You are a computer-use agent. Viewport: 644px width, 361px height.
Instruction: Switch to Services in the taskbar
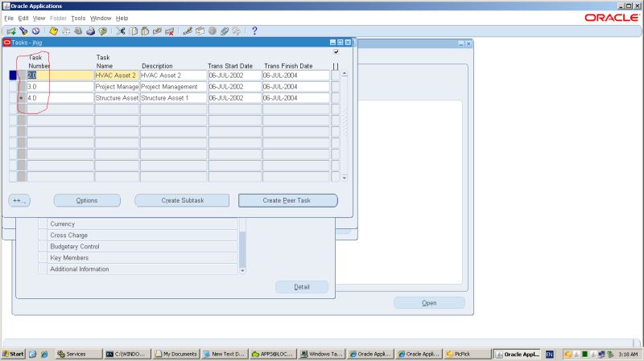(x=78, y=354)
